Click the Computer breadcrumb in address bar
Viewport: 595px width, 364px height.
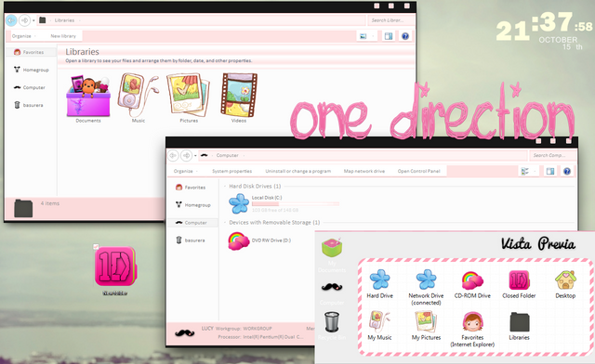pyautogui.click(x=227, y=155)
